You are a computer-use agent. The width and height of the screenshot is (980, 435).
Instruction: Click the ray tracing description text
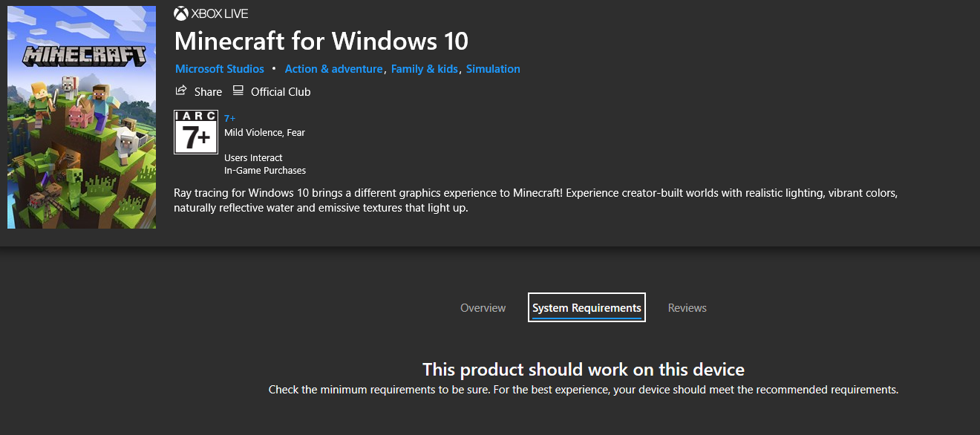click(x=535, y=199)
